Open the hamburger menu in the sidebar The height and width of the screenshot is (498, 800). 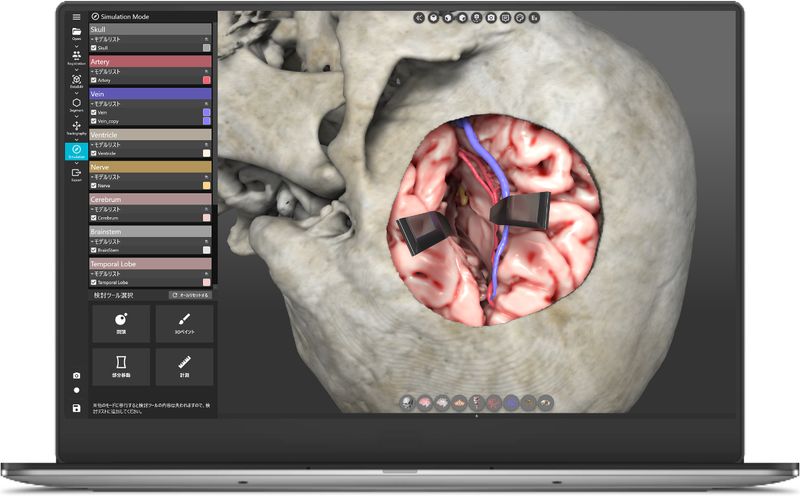coord(77,17)
